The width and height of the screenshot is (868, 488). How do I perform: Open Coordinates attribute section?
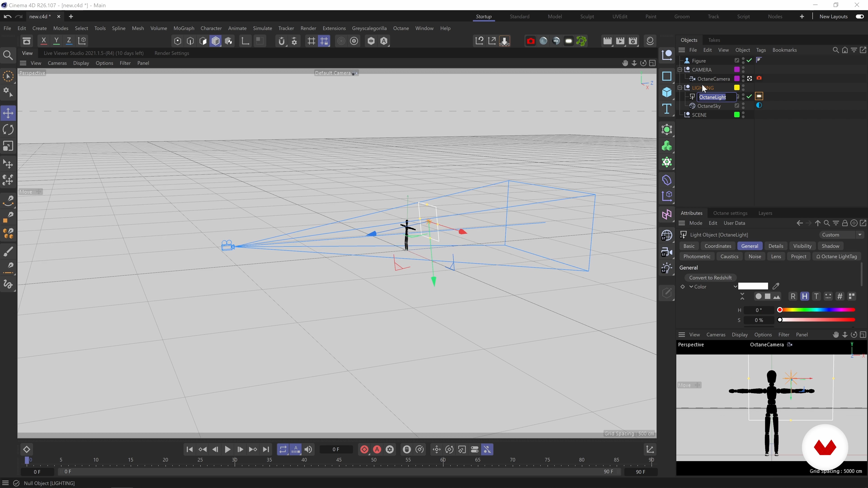(718, 246)
